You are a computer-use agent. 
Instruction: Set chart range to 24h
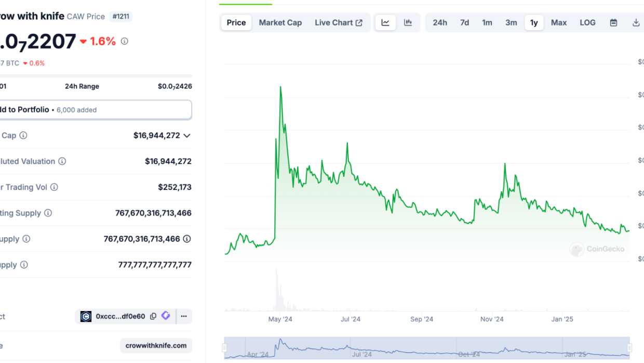[x=440, y=22]
